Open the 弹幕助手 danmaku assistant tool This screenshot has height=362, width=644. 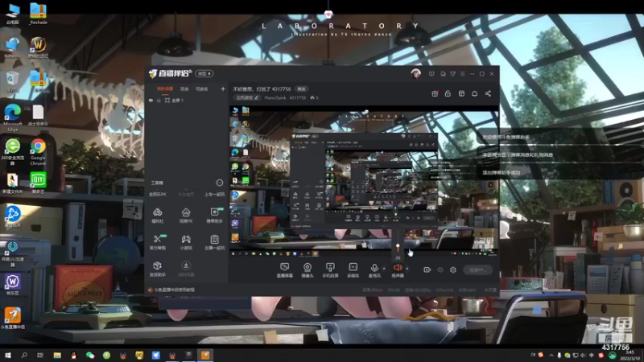[x=214, y=215]
